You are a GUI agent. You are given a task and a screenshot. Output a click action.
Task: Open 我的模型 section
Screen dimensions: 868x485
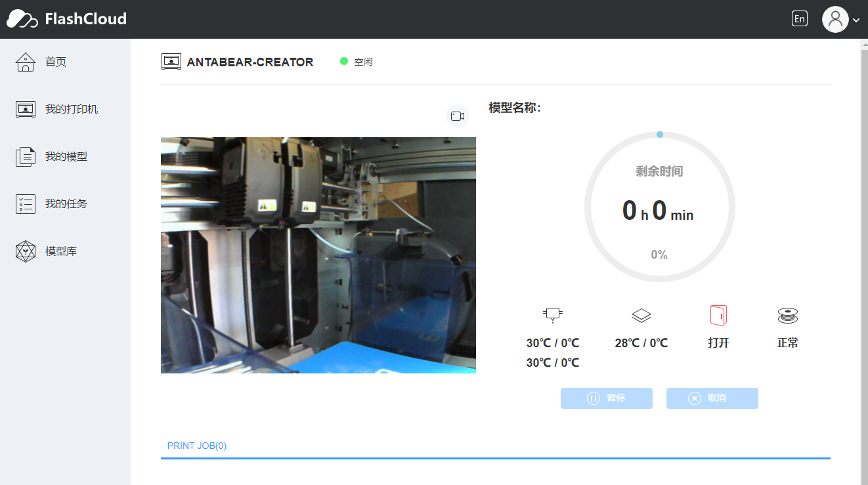click(66, 156)
